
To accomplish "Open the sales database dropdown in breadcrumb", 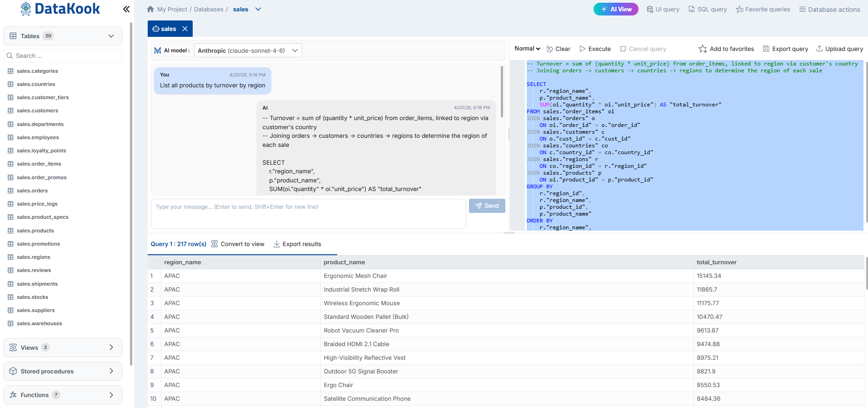I will (x=258, y=9).
